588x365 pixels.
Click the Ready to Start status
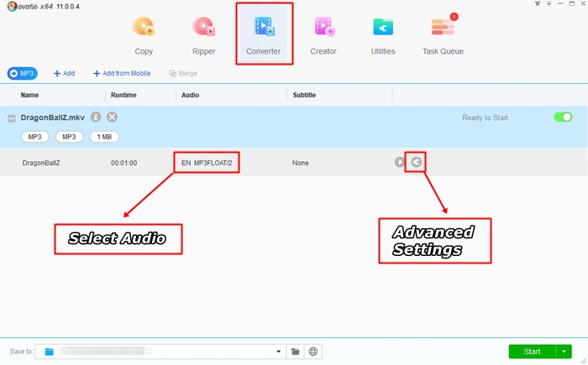(485, 117)
